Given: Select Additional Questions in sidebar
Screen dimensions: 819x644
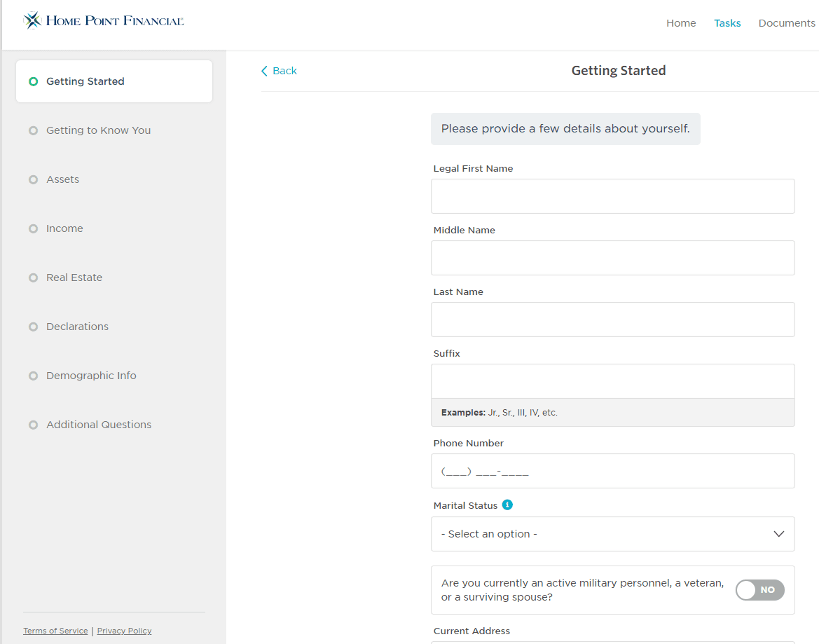Looking at the screenshot, I should 99,425.
